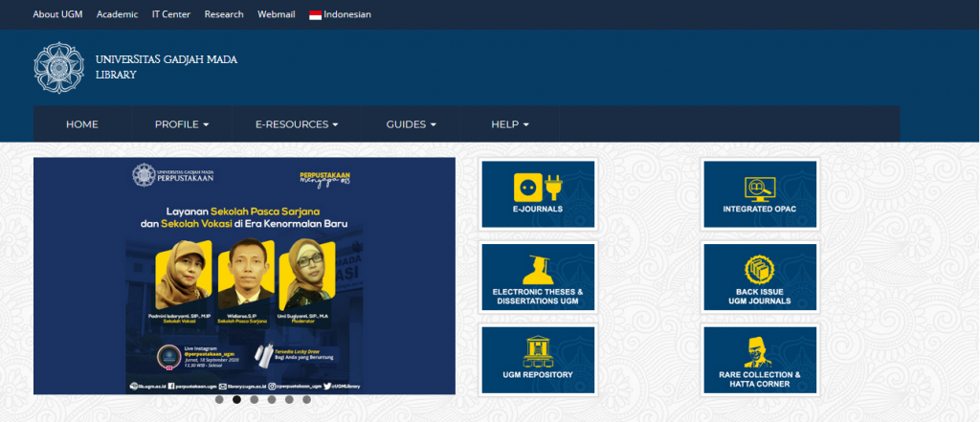
Task: Expand the E-RESOURCES dropdown menu
Action: tap(297, 124)
